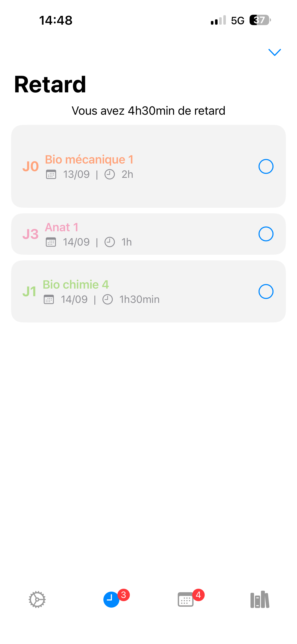297x644 pixels.
Task: Tap the red badge showing 3
Action: pos(123,595)
